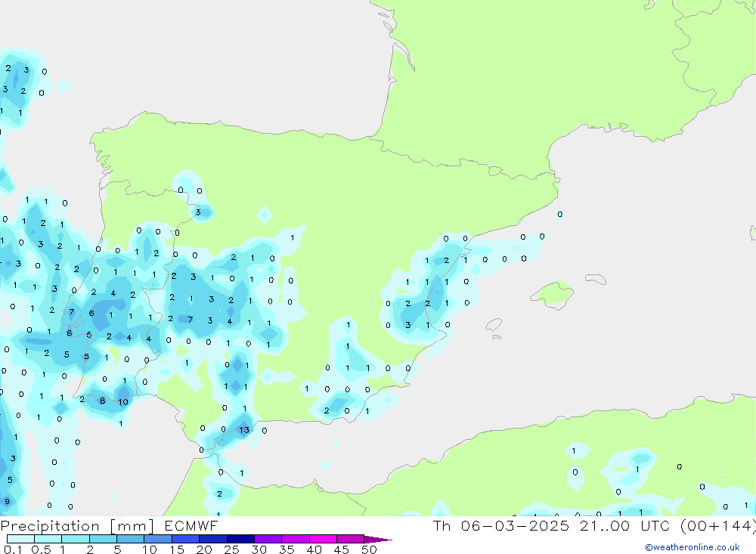Click the 20–25 mm dark blue swatch

213,539
